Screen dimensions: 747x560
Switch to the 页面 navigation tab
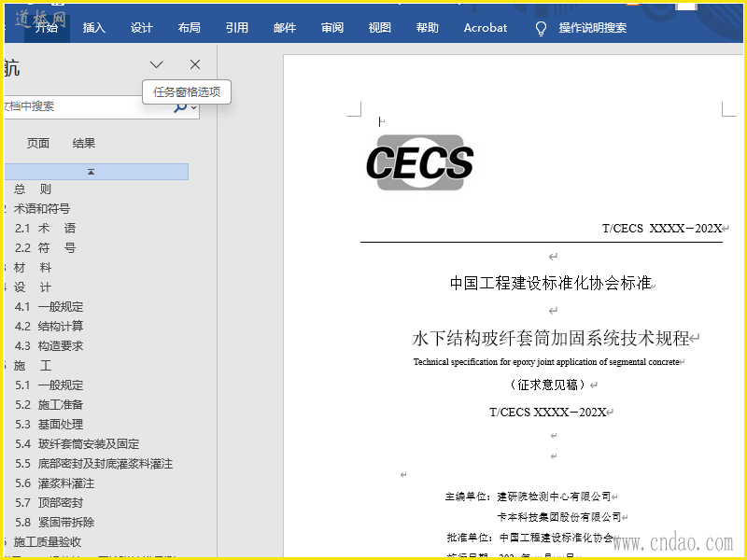point(38,144)
